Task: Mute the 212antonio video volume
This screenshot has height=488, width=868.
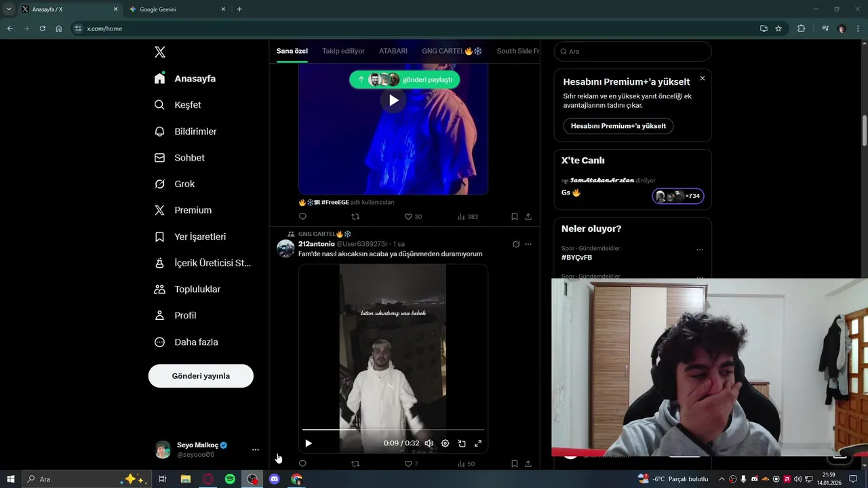Action: point(429,443)
